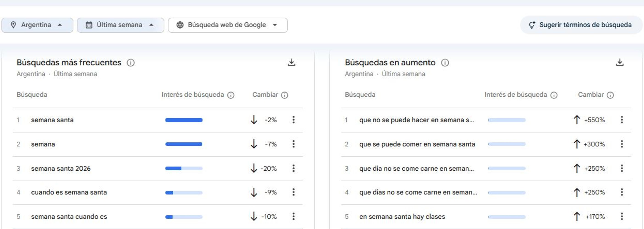This screenshot has height=229, width=644.
Task: Open more options for 'semana' row
Action: click(x=294, y=144)
